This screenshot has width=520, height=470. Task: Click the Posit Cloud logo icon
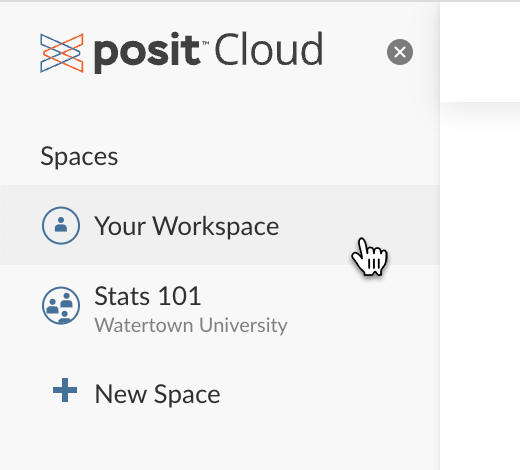tap(62, 53)
